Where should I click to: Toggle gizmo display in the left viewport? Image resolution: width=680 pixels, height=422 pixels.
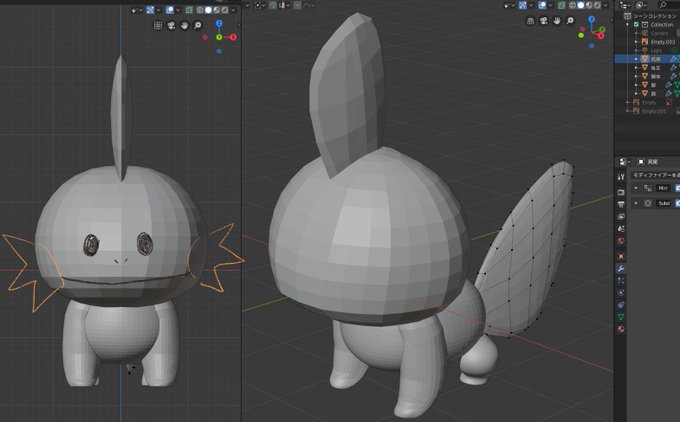[150, 10]
